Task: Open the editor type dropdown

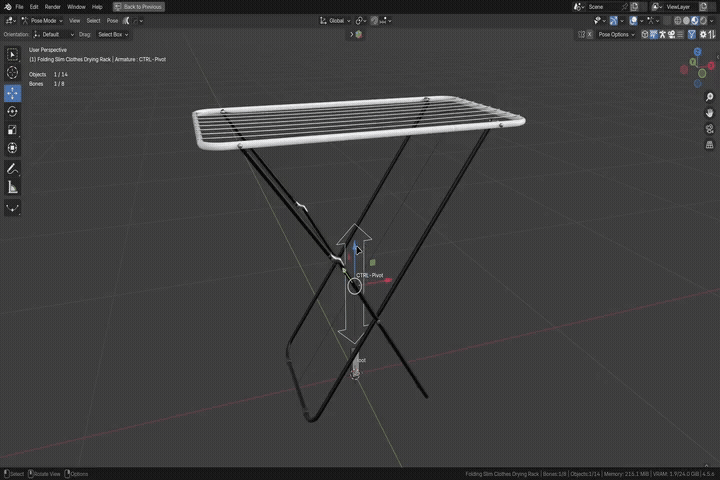Action: click(11, 21)
